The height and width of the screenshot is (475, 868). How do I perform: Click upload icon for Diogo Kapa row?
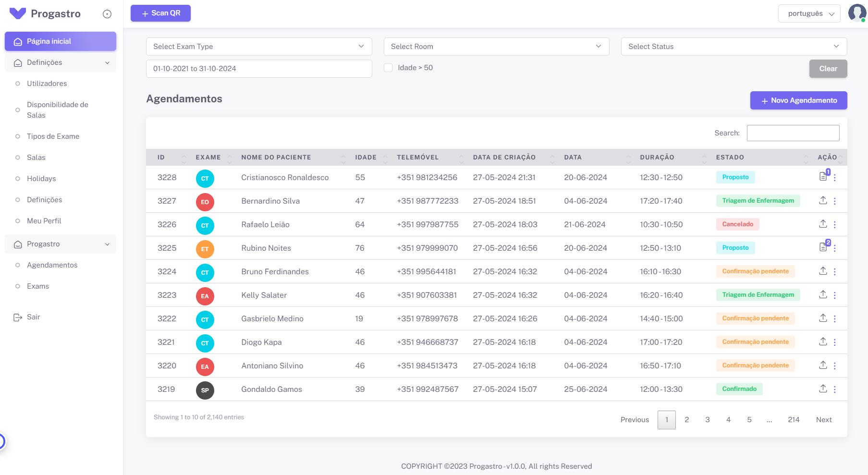tap(823, 341)
